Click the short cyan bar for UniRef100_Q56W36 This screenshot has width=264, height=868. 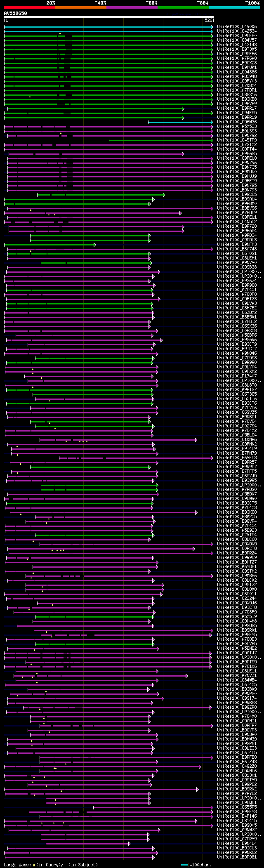click(x=181, y=122)
